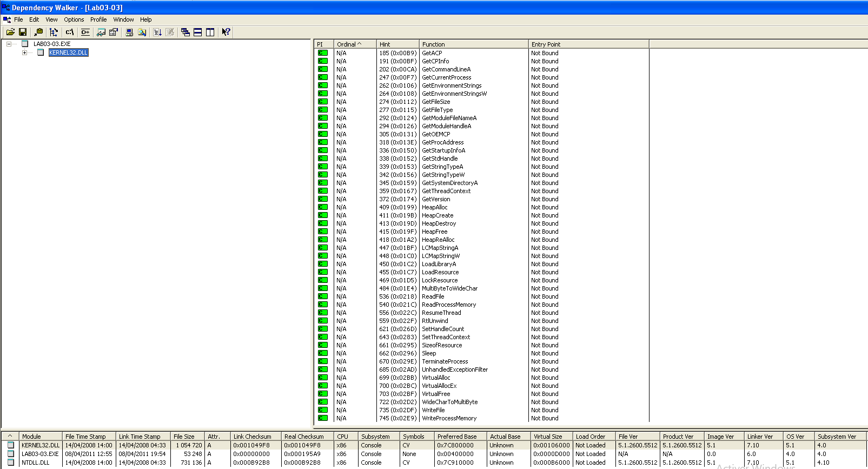This screenshot has height=469, width=868.
Task: Open the View menu
Action: pyautogui.click(x=51, y=19)
